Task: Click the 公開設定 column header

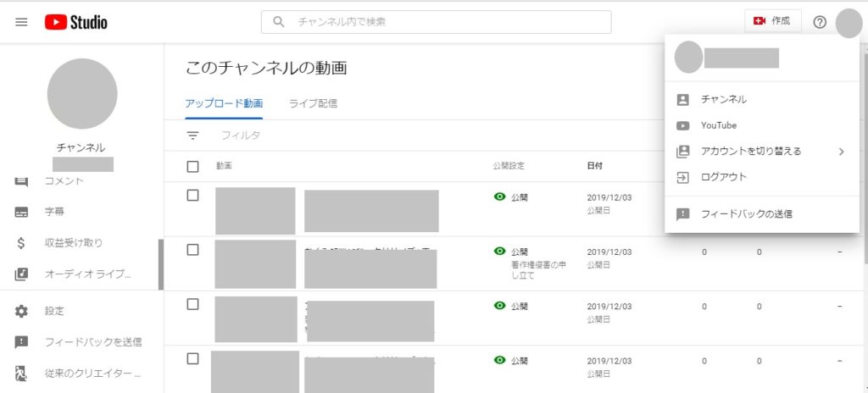Action: tap(509, 166)
